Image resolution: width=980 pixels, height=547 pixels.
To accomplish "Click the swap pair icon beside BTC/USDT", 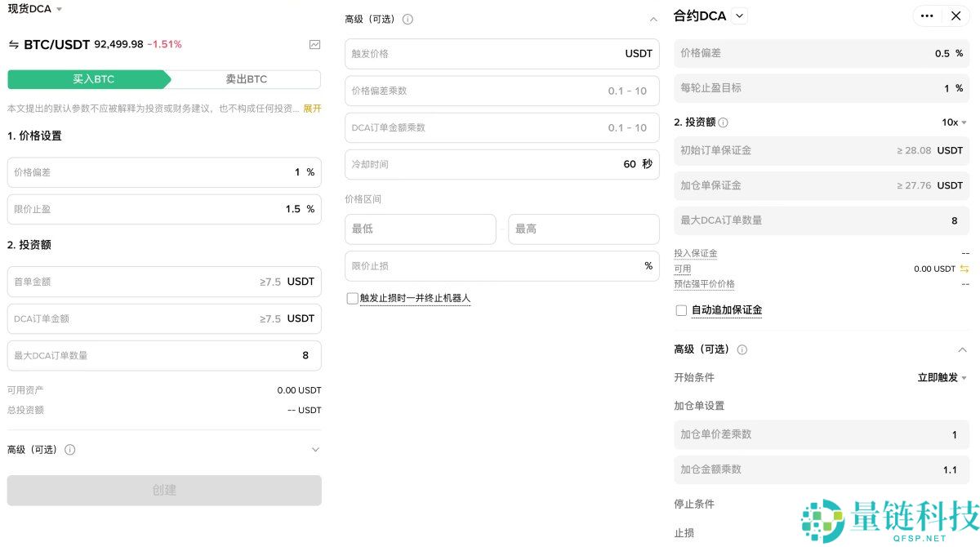I will [x=13, y=44].
